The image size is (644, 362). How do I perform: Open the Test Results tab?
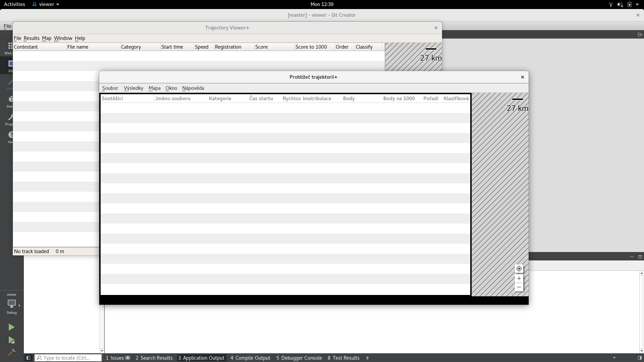coord(343,358)
